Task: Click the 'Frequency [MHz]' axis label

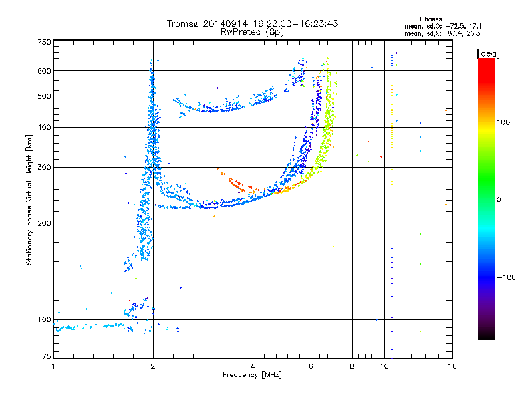Action: tap(252, 375)
